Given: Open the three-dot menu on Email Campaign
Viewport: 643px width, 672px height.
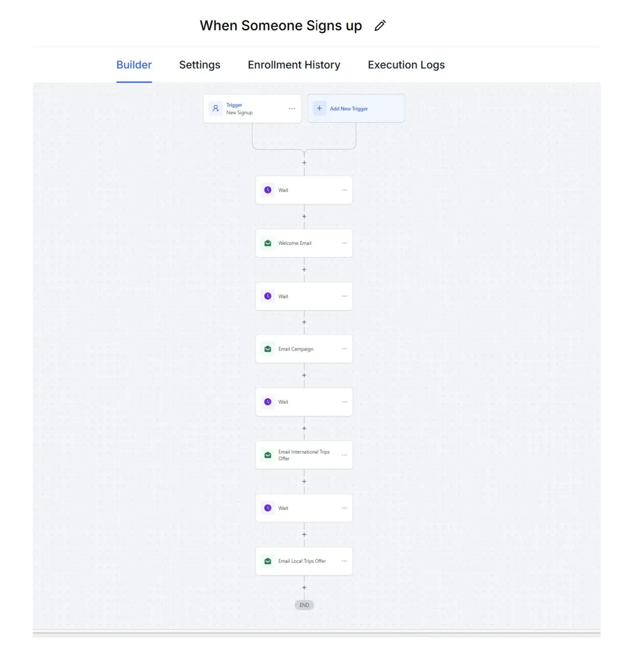Looking at the screenshot, I should click(x=345, y=349).
